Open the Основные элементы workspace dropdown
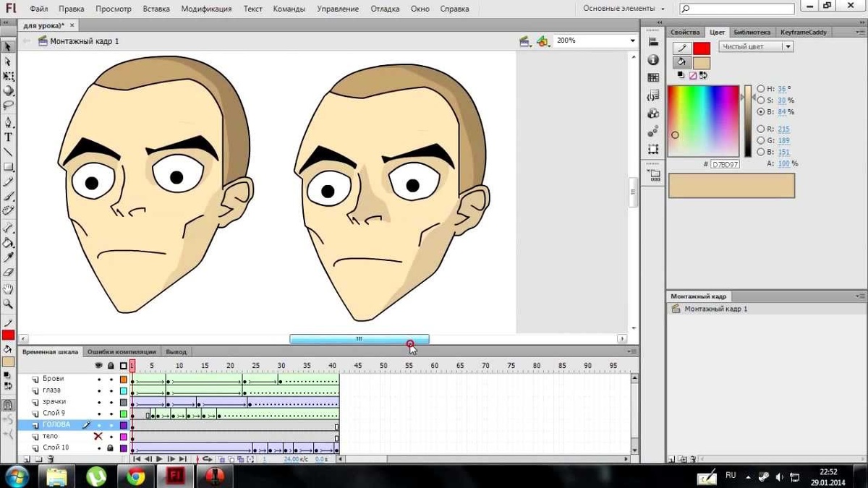 624,9
